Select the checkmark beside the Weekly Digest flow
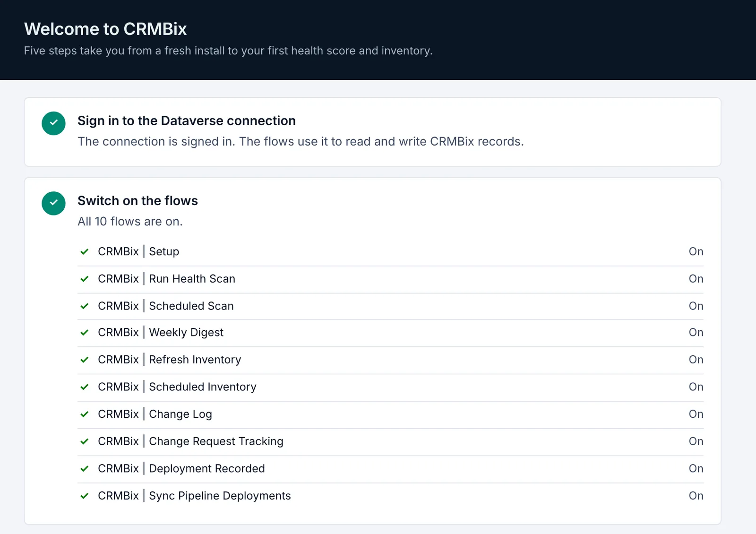The width and height of the screenshot is (756, 534). pyautogui.click(x=85, y=333)
